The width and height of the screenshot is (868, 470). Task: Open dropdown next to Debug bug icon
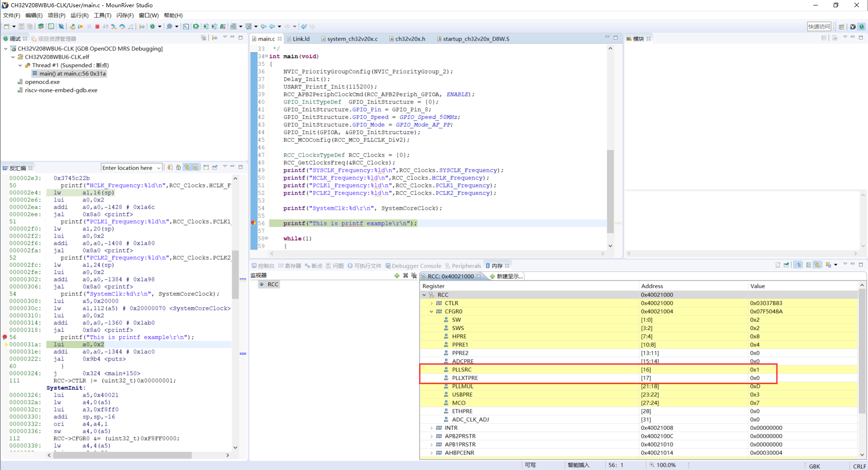click(160, 27)
